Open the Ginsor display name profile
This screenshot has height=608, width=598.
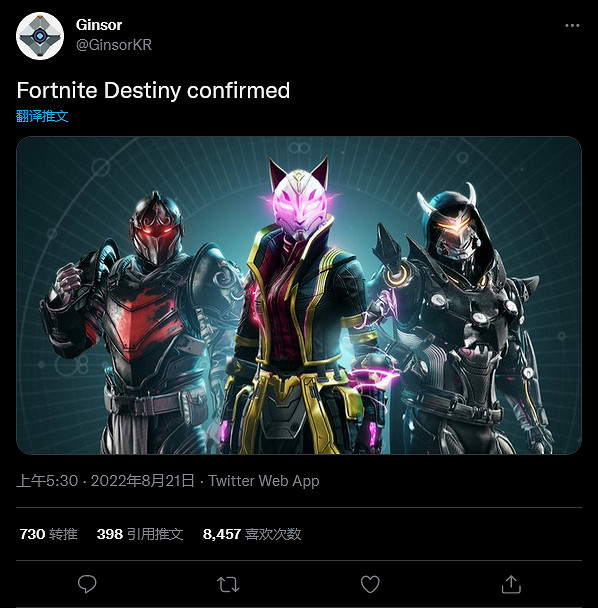(x=99, y=25)
